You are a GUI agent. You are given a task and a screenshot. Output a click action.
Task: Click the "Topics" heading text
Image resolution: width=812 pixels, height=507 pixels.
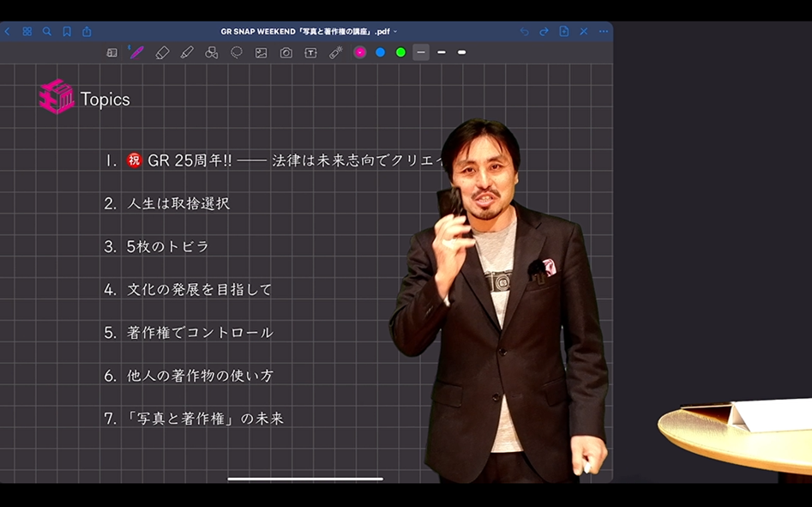[105, 99]
